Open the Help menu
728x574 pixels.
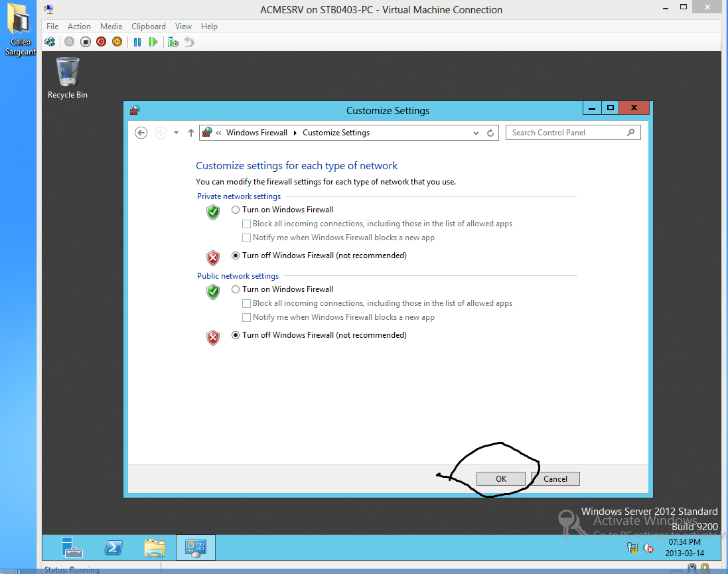(x=210, y=27)
